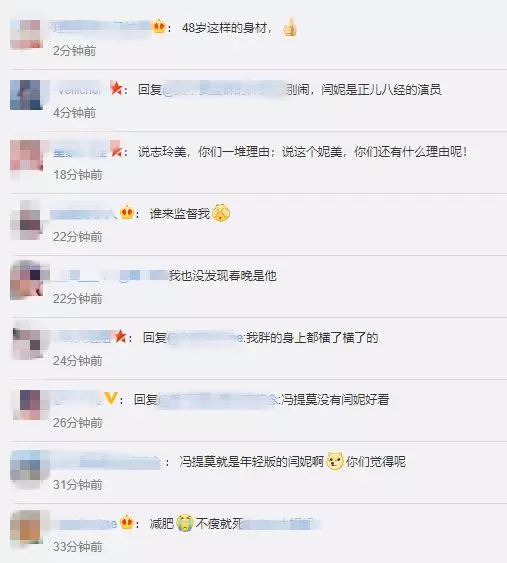This screenshot has height=563, width=507.
Task: Open avatar of the 18分钟前 commenter
Action: [x=27, y=157]
